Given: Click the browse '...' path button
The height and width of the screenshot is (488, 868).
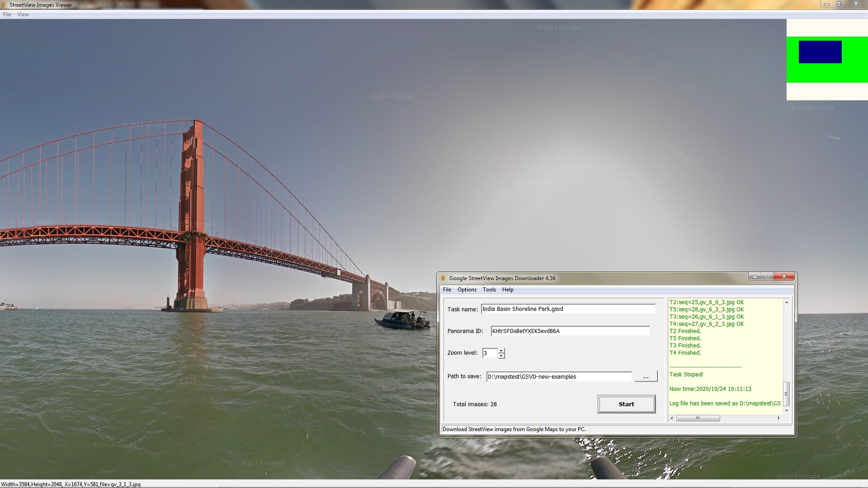Looking at the screenshot, I should (646, 376).
